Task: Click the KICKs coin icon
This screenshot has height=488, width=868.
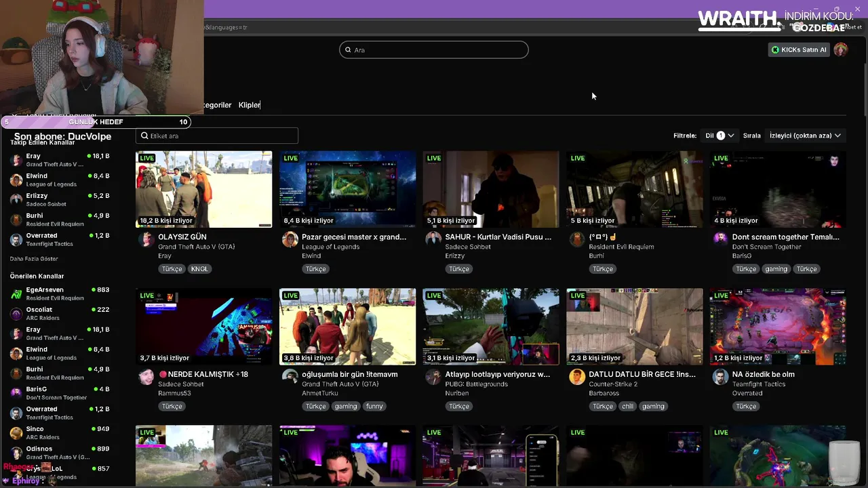Action: point(775,49)
